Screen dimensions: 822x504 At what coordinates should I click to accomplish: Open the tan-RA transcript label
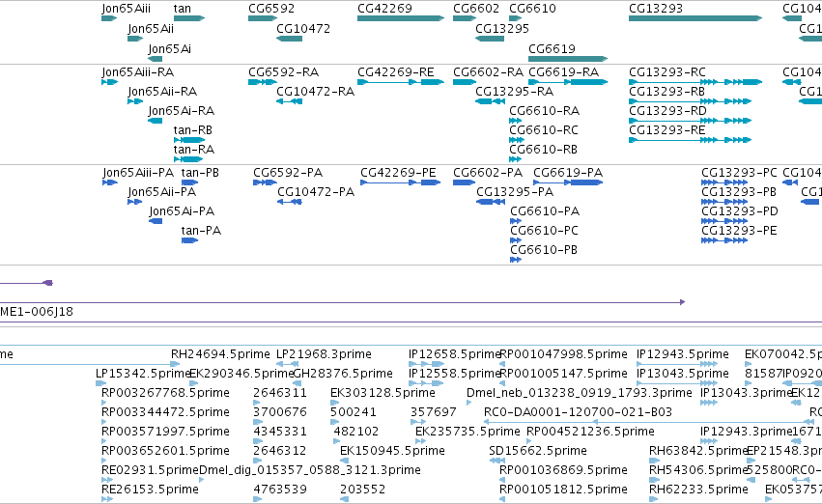(x=194, y=150)
